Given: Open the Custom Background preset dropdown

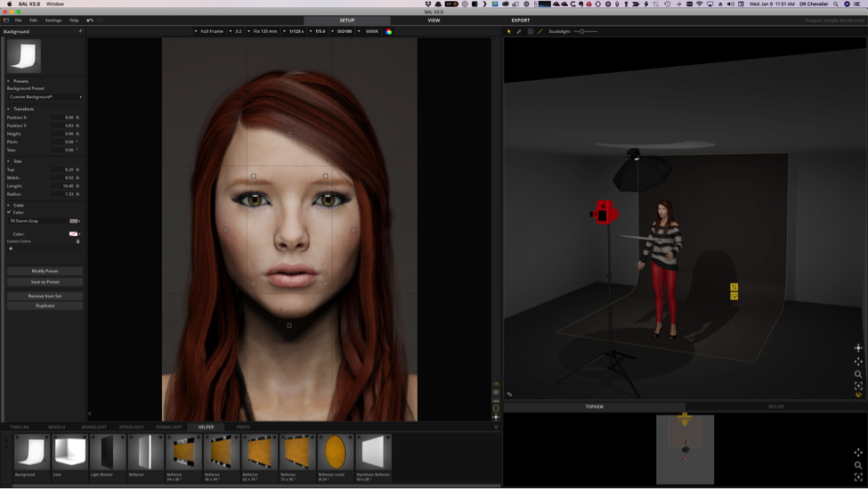Looking at the screenshot, I should [x=45, y=97].
